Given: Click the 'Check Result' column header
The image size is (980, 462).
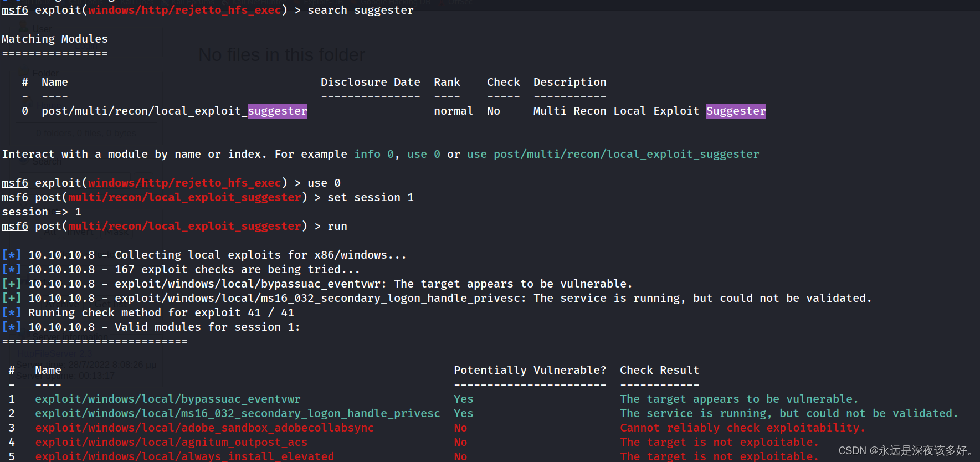Looking at the screenshot, I should [x=660, y=370].
